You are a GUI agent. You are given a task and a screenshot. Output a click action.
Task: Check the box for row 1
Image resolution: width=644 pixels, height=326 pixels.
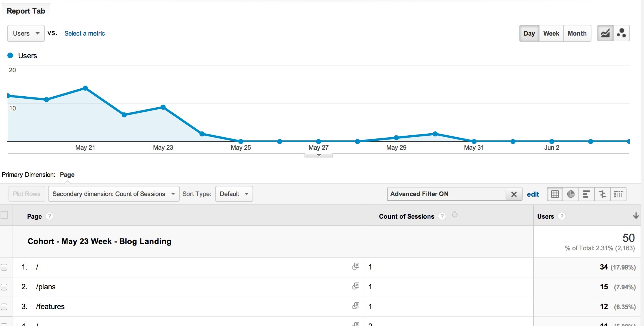(4, 267)
